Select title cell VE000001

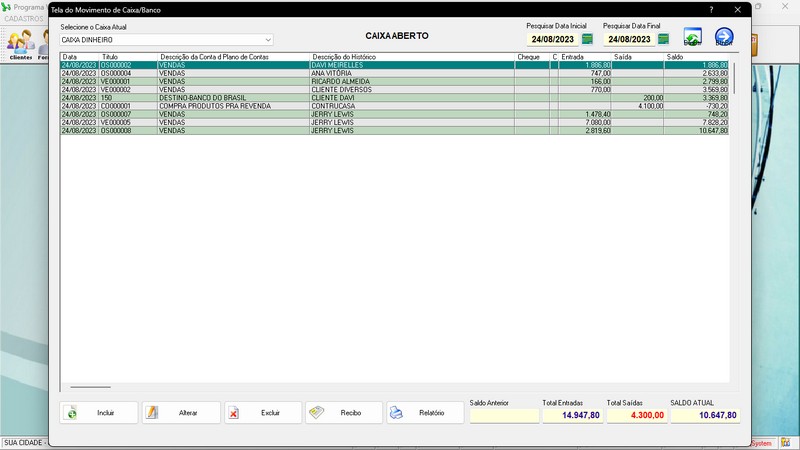(x=128, y=82)
